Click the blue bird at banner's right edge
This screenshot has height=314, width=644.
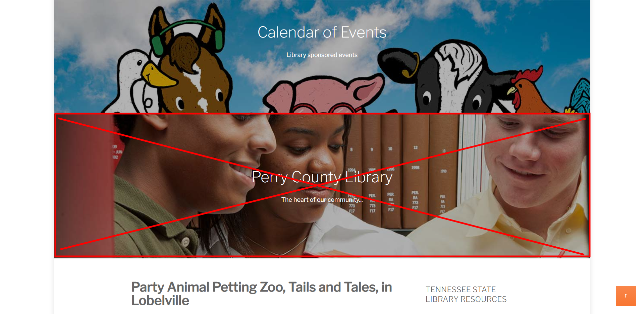tap(582, 97)
